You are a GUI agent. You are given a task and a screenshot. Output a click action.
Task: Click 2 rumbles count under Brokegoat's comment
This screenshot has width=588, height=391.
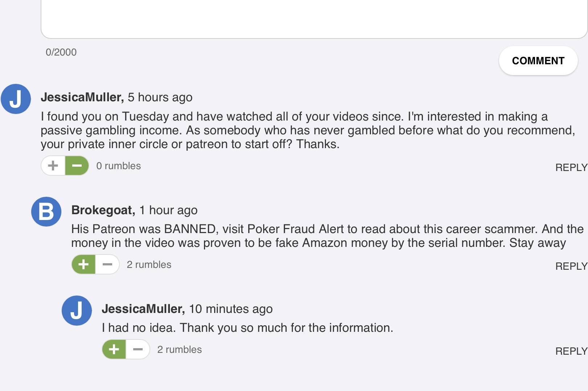149,265
